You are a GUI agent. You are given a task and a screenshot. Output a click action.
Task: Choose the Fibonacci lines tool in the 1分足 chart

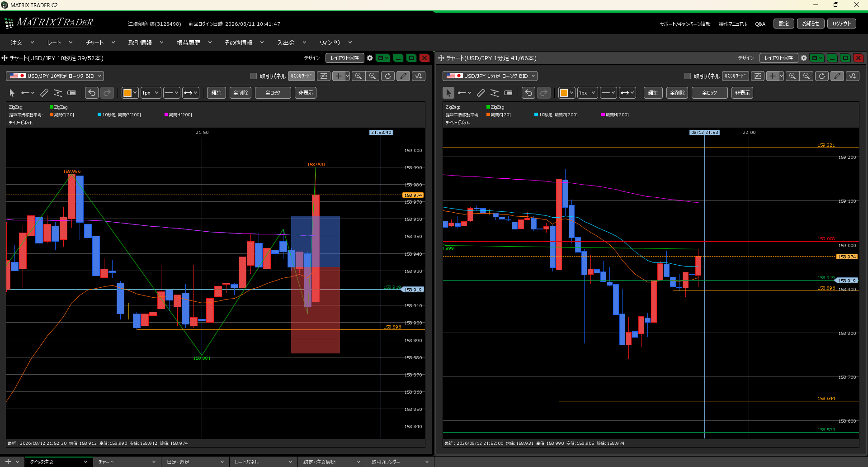(495, 93)
